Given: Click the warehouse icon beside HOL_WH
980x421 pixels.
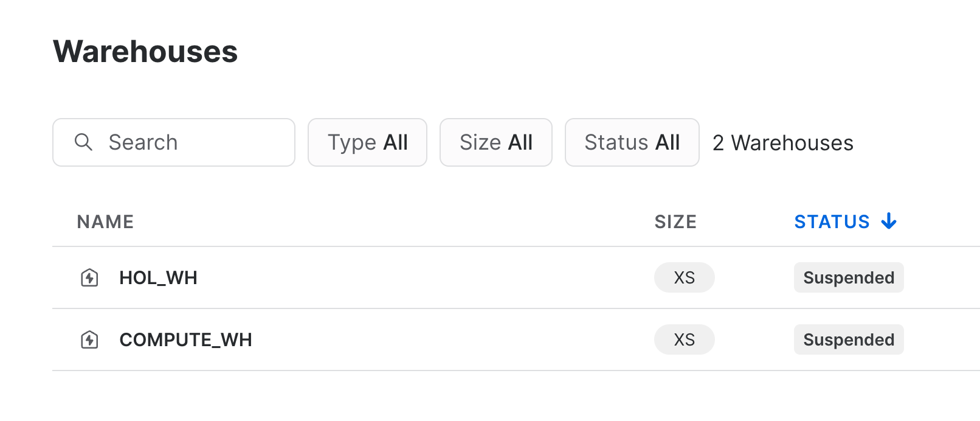Looking at the screenshot, I should [90, 278].
